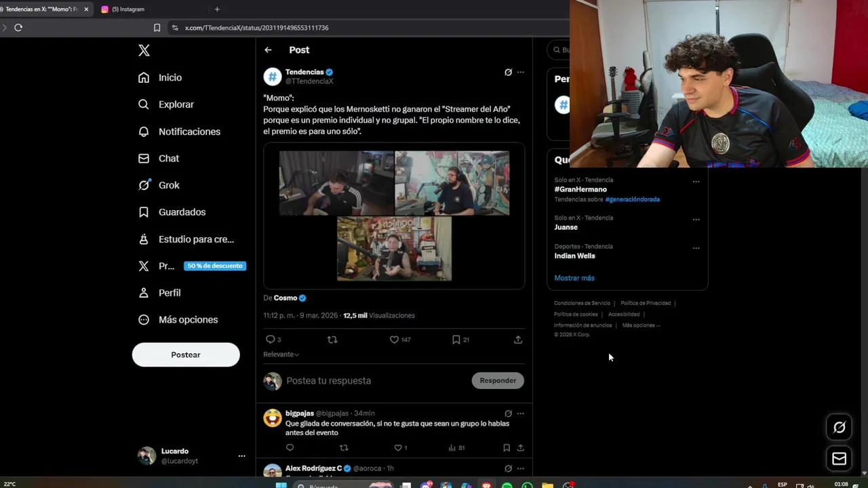Viewport: 868px width, 488px height.
Task: View stats of bigpajas comment (81)
Action: pos(456,448)
